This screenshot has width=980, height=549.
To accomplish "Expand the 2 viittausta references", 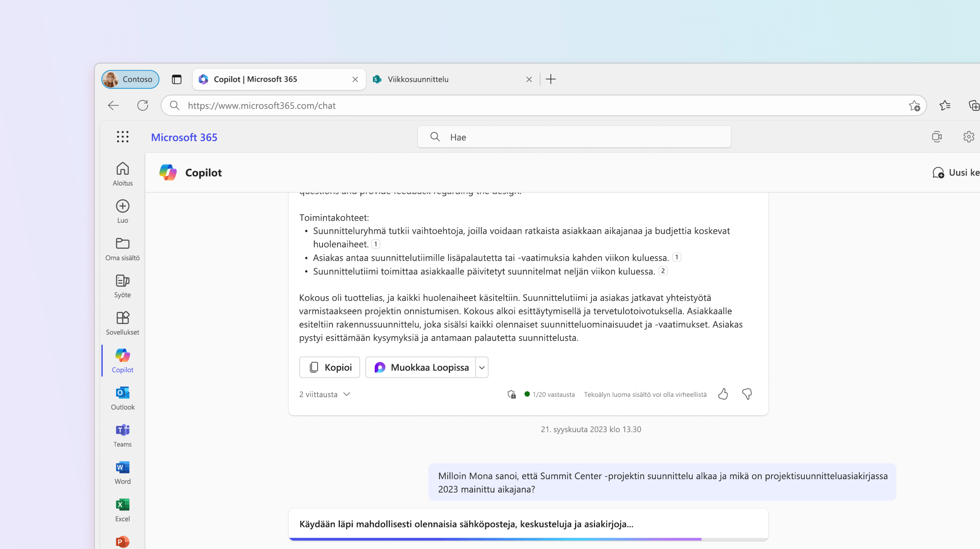I will pyautogui.click(x=324, y=394).
